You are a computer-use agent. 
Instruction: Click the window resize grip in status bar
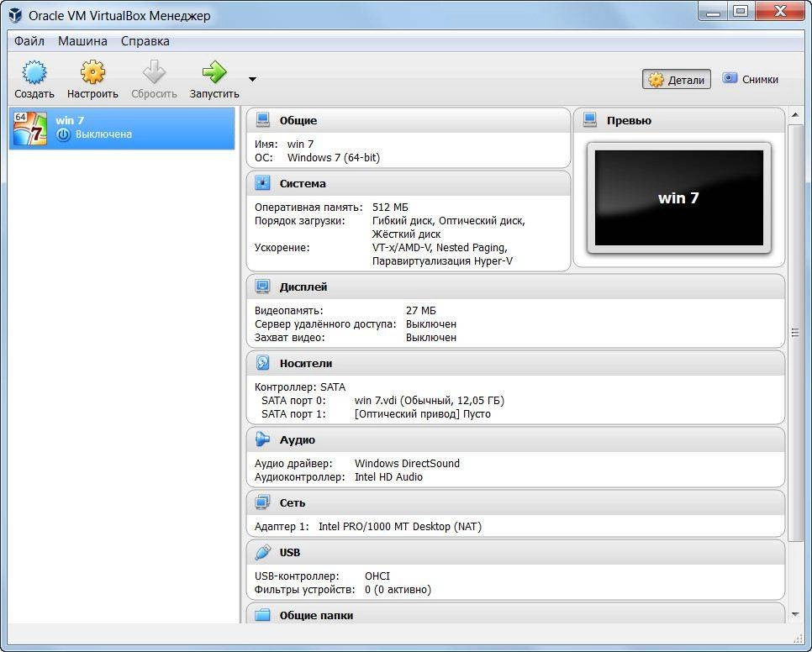pos(797,638)
